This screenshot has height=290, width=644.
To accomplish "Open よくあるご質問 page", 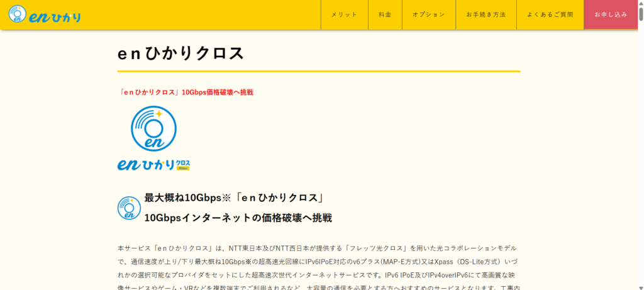I will 550,15.
